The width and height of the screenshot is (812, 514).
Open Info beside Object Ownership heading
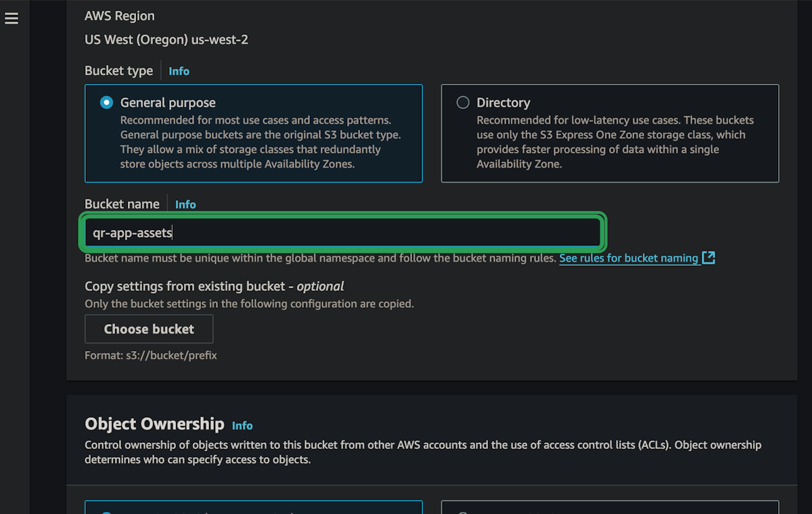(242, 425)
